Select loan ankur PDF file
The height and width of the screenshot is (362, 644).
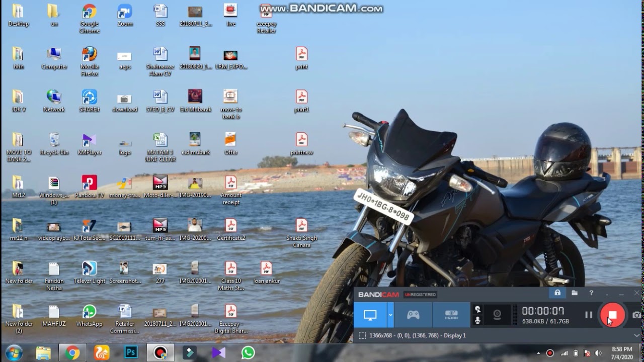tap(266, 272)
